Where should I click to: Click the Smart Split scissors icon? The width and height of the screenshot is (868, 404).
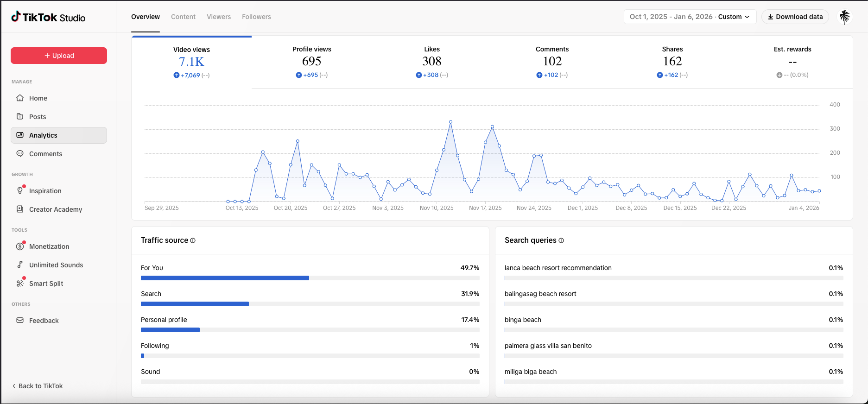click(x=20, y=283)
